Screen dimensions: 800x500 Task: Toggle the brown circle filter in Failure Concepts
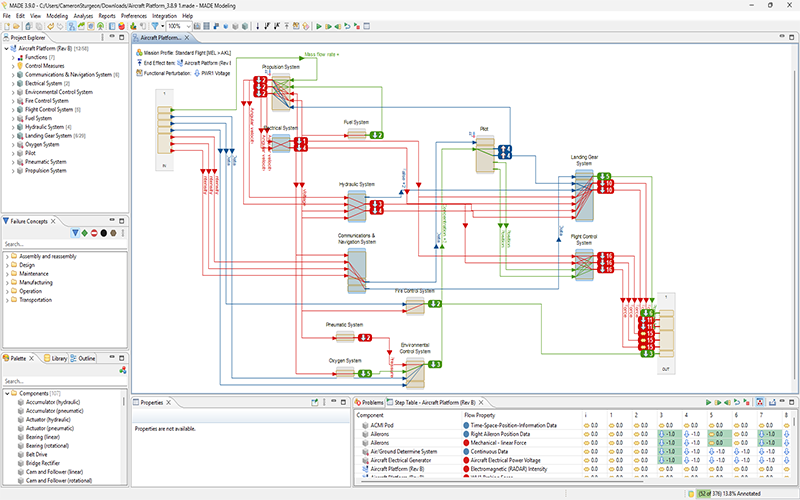coord(113,233)
